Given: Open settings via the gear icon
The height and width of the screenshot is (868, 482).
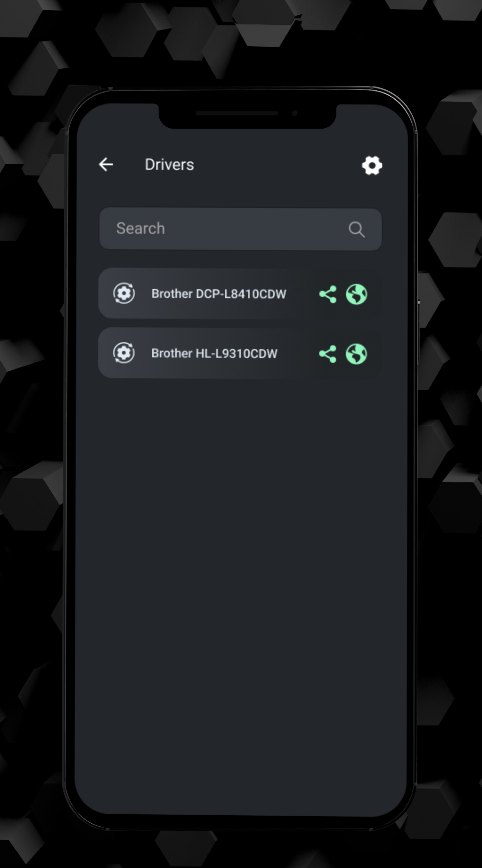Looking at the screenshot, I should coord(372,165).
